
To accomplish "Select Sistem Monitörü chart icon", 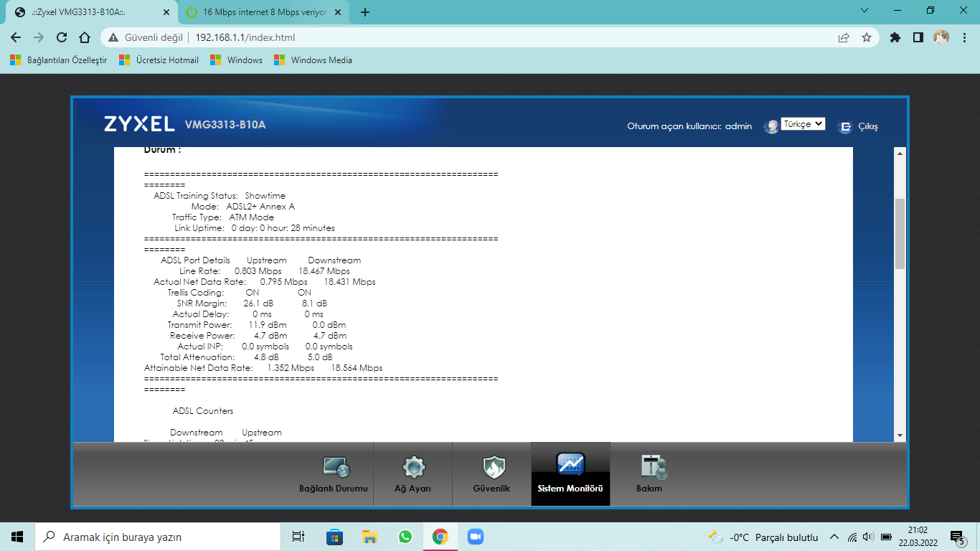I will click(570, 464).
